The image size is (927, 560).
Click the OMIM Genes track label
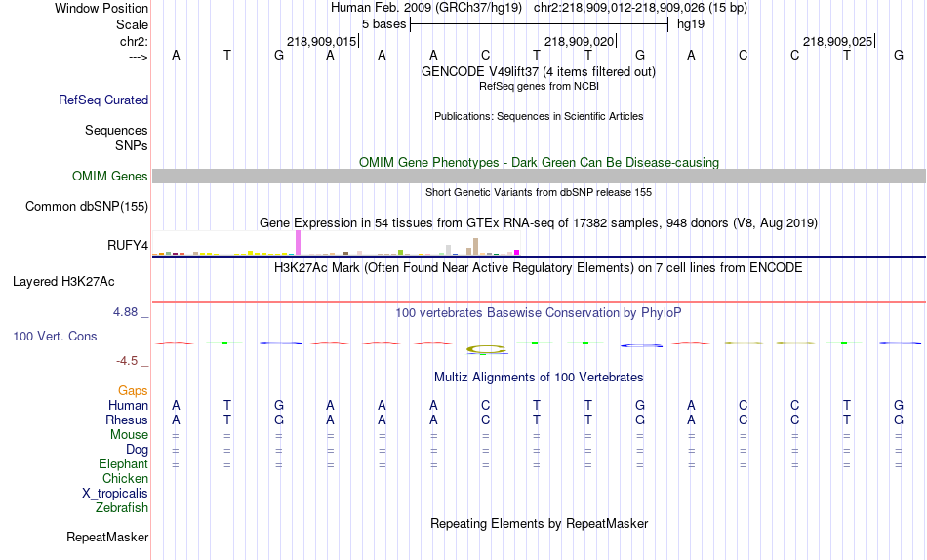tap(109, 177)
